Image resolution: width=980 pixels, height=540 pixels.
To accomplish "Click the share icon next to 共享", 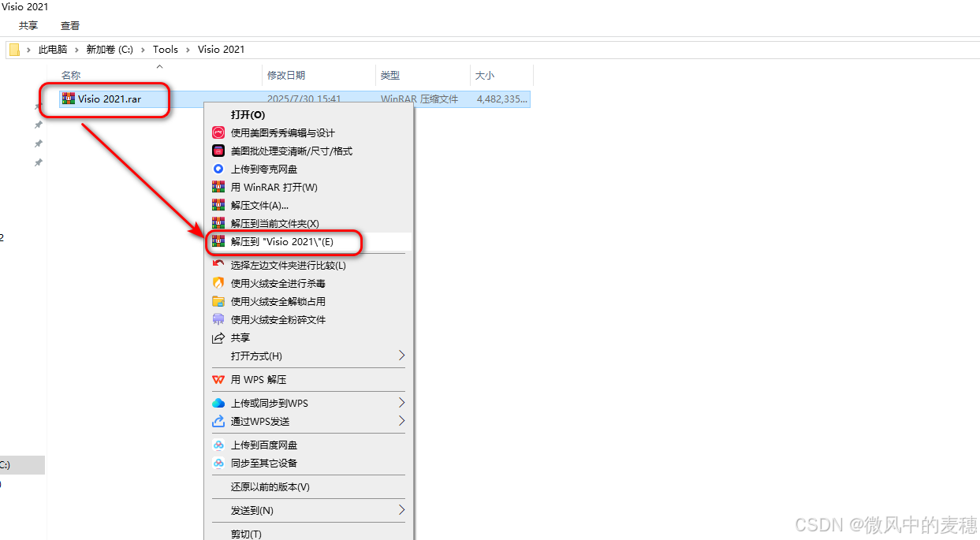I will point(218,337).
